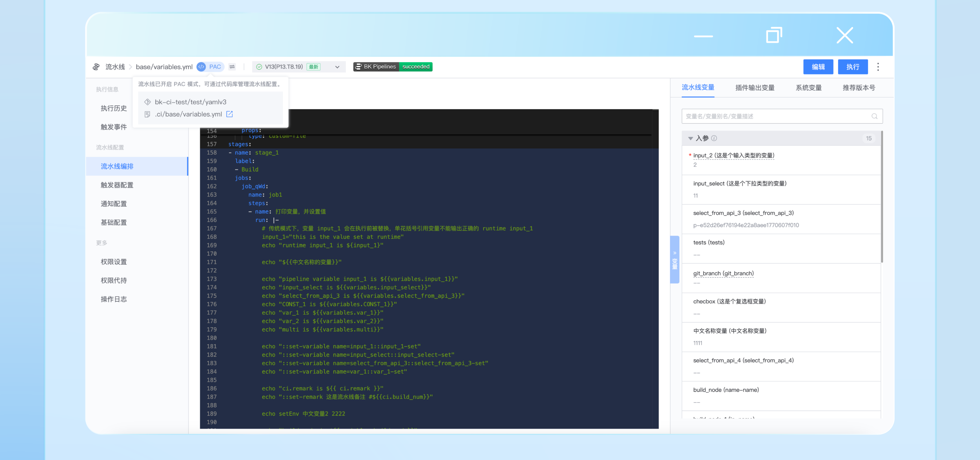Open 操作日志 in the sidebar
980x460 pixels.
coord(114,299)
